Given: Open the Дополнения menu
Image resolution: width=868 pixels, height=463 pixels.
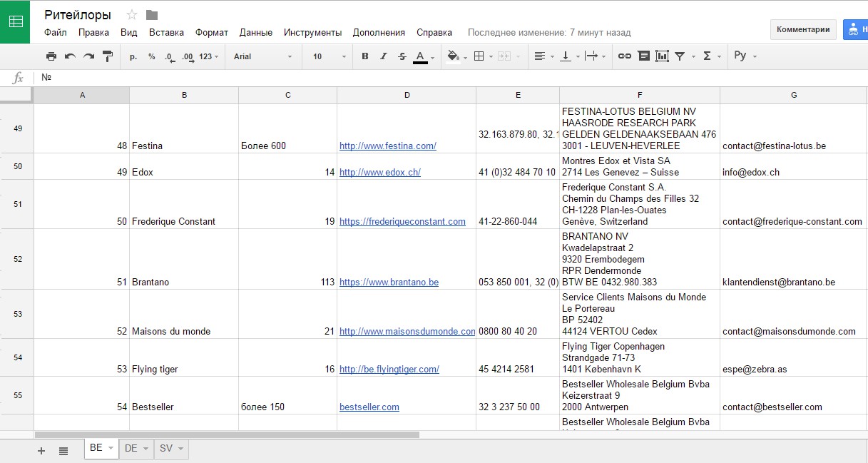Looking at the screenshot, I should pyautogui.click(x=379, y=32).
